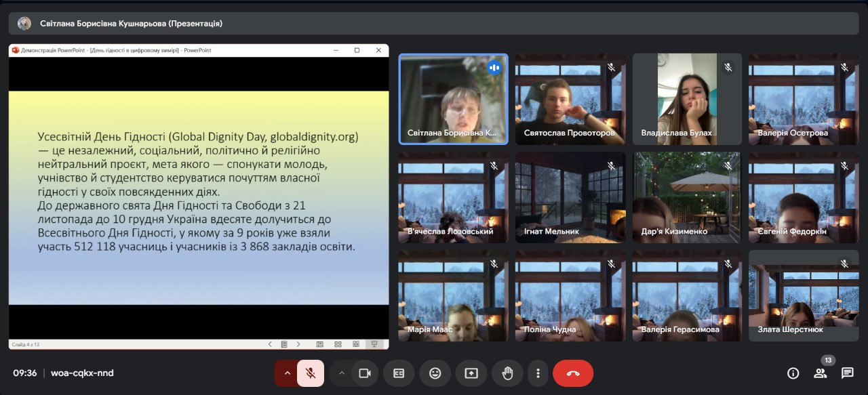The image size is (868, 395).
Task: Unmute the microphone
Action: coord(310,373)
